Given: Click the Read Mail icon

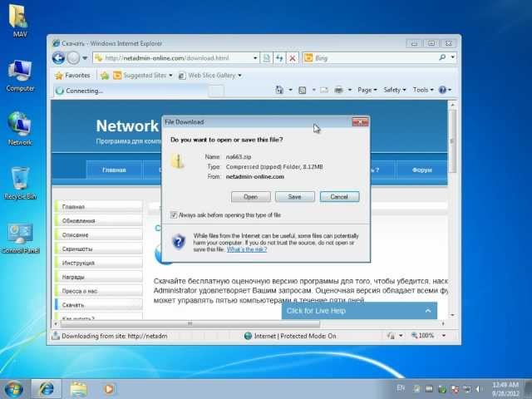Looking at the screenshot, I should (324, 90).
